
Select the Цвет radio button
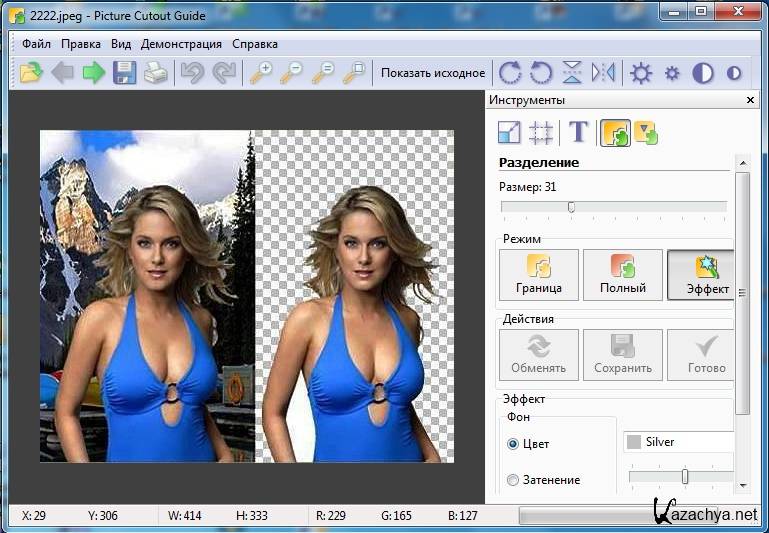514,444
